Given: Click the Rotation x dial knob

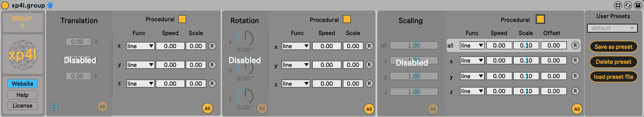Looking at the screenshot, I should 245,38.
